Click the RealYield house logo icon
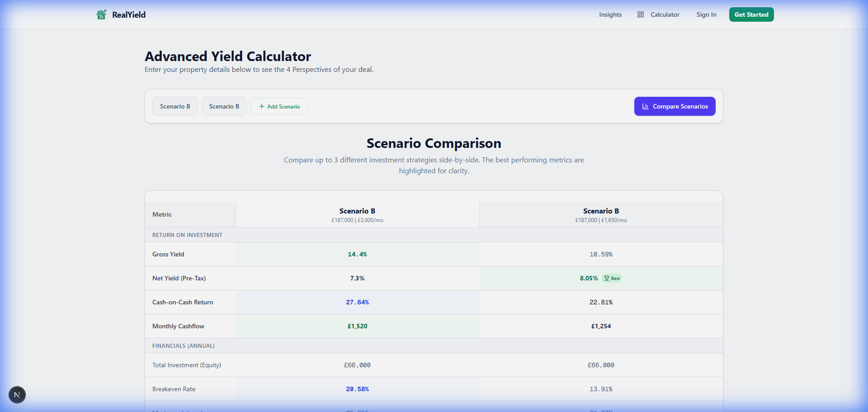Viewport: 868px width, 412px height. click(x=101, y=14)
